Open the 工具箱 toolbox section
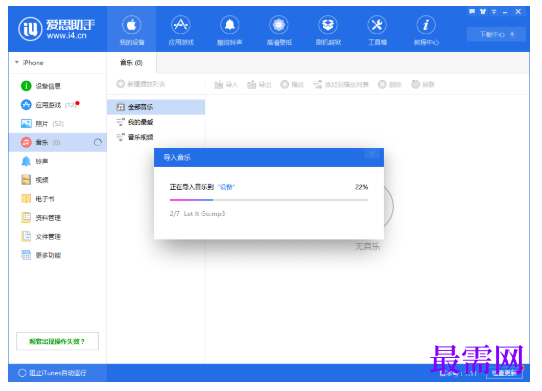Image resolution: width=542 pixels, height=391 pixels. point(377,30)
